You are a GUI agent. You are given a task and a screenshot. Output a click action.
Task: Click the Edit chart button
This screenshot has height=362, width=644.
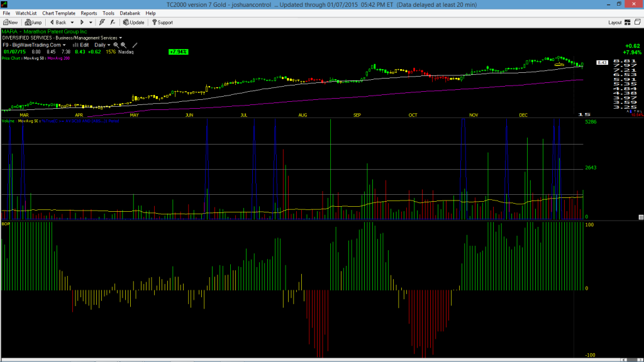(81, 45)
